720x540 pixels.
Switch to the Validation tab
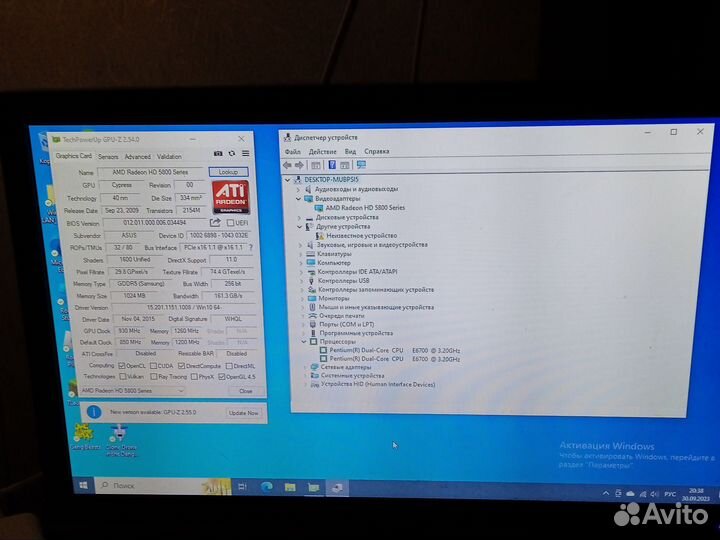(x=169, y=157)
